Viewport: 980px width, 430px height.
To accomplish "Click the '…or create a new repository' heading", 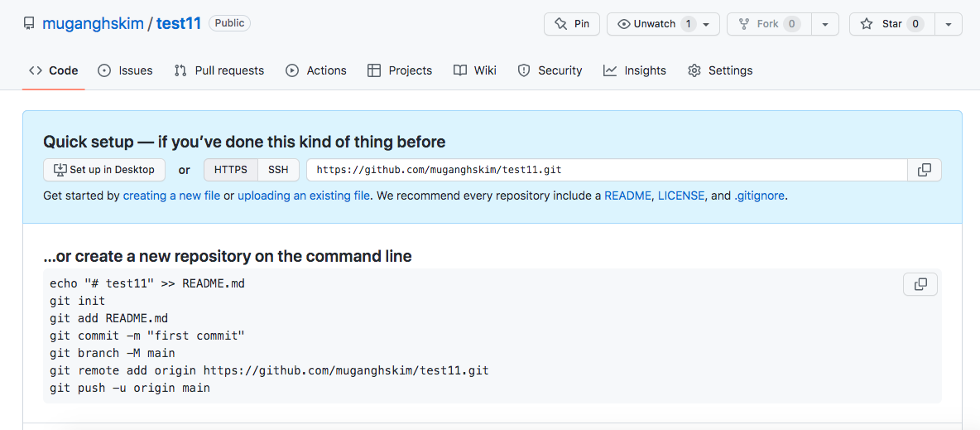I will coord(228,257).
